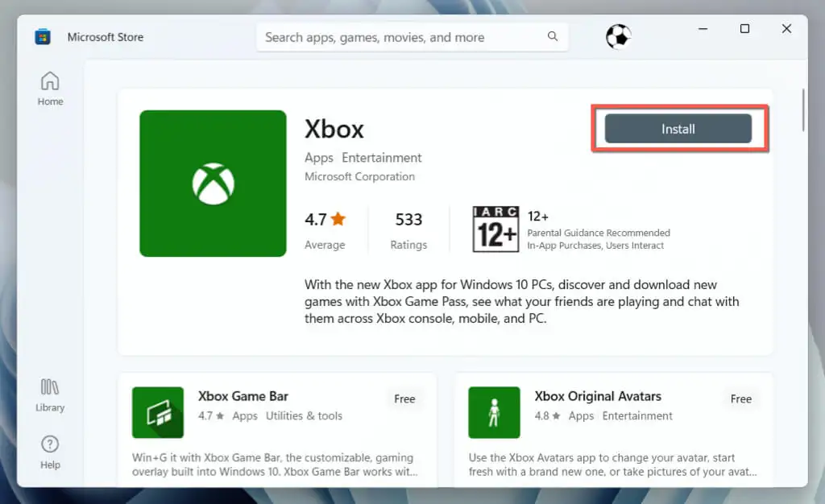Click the Free price on Xbox Original Avatars
The image size is (825, 504).
pyautogui.click(x=741, y=399)
